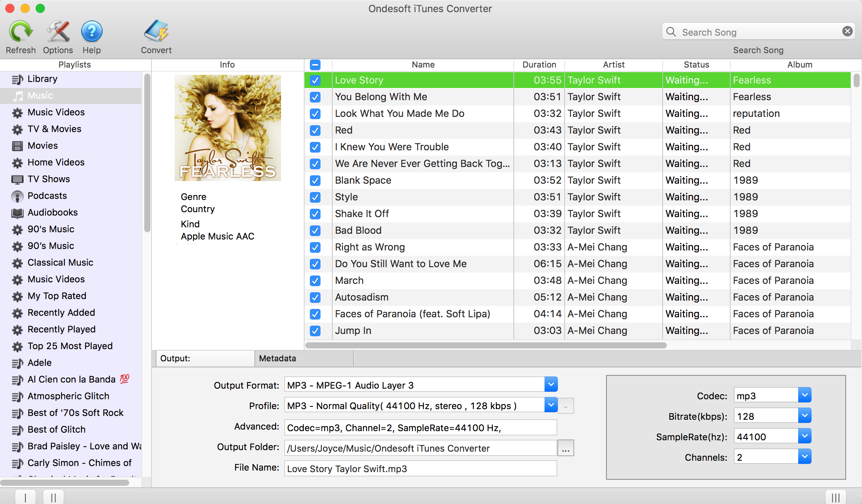Click the browse folder button for output

click(565, 447)
